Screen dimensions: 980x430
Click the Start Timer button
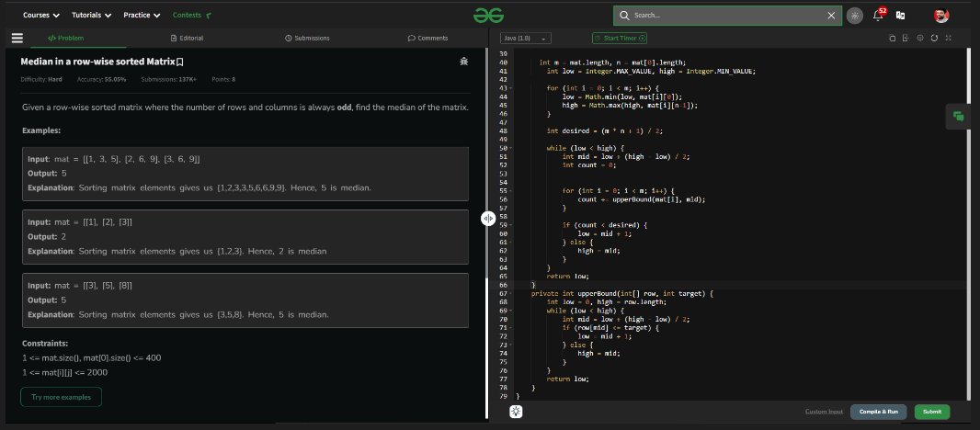coord(620,38)
